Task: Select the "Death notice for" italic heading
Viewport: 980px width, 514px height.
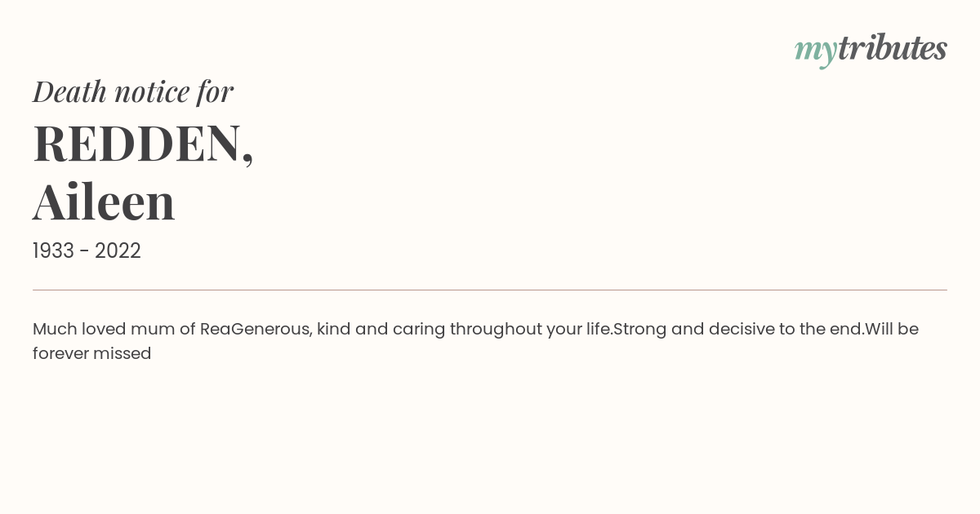Action: [133, 91]
